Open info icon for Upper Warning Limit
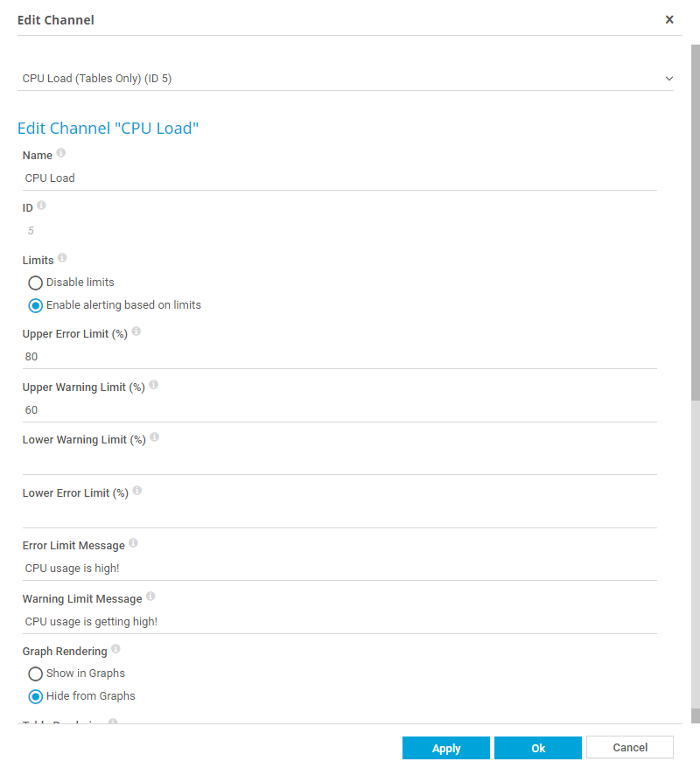700x768 pixels. pos(154,385)
